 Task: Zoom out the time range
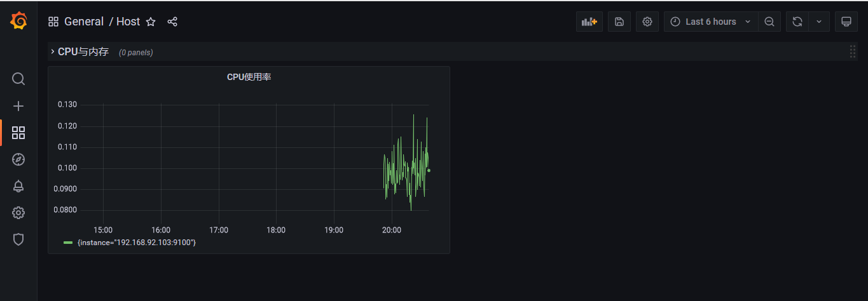tap(769, 22)
